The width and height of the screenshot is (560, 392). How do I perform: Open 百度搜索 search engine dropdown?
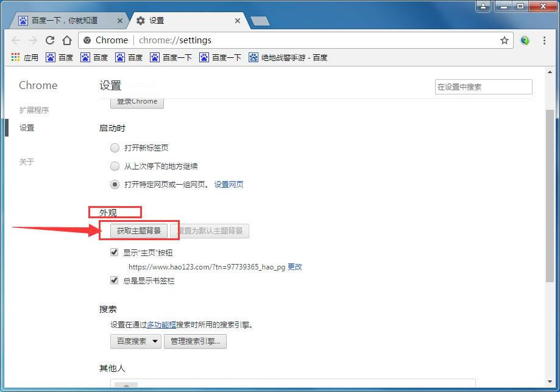(x=136, y=341)
